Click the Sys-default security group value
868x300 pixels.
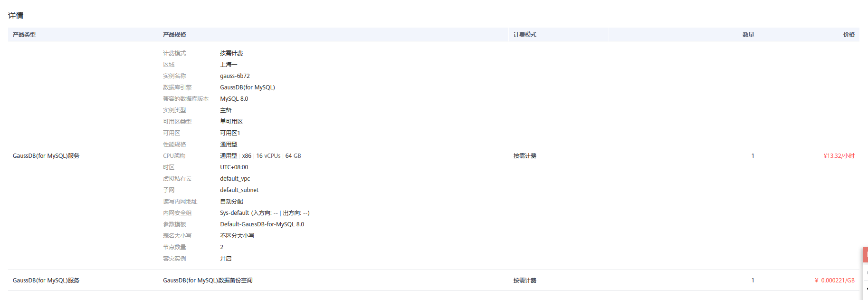(x=265, y=213)
